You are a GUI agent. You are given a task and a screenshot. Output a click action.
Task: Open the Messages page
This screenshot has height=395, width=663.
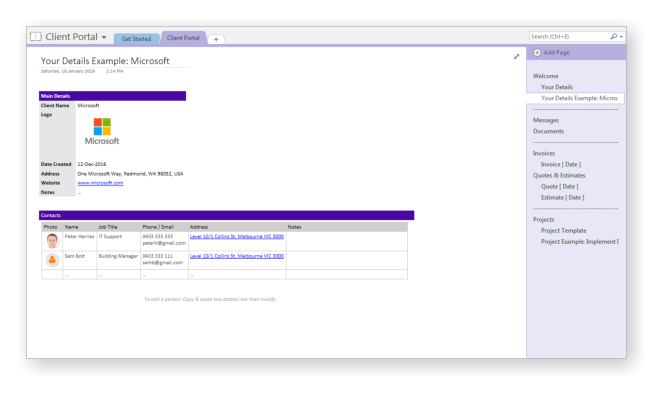[546, 121]
